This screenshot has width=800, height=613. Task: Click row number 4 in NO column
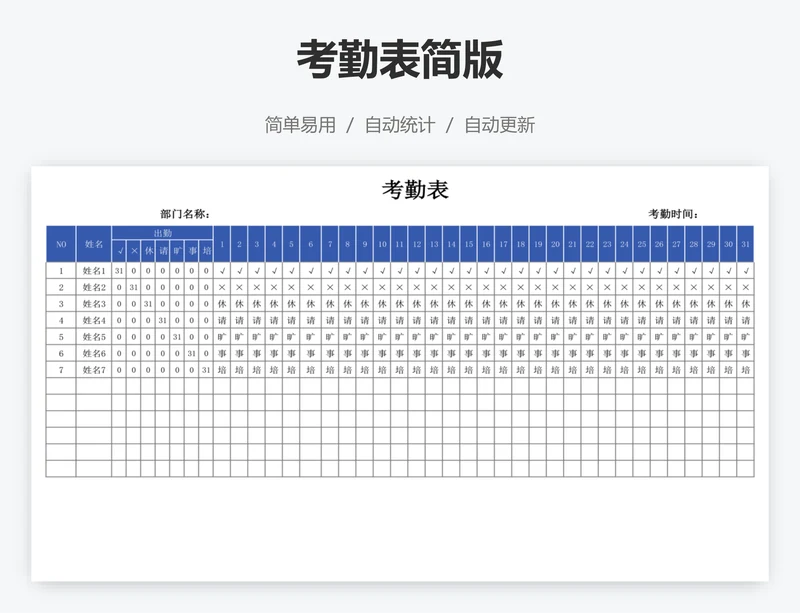pyautogui.click(x=61, y=321)
